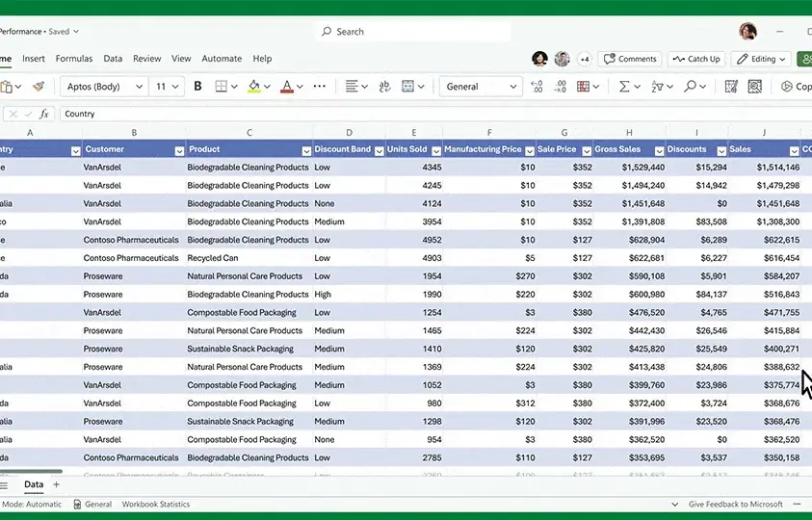Viewport: 812px width, 520px height.
Task: Open the more font options ellipsis
Action: 320,87
